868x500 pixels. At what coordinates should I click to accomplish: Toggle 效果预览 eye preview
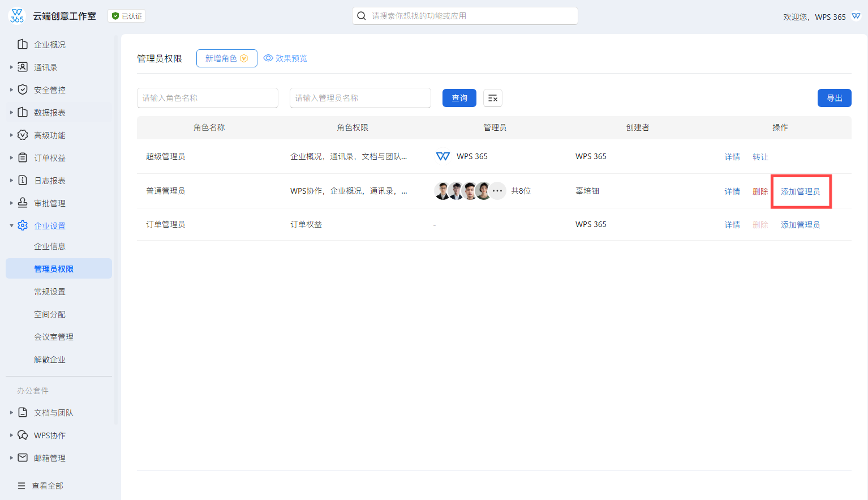pos(285,58)
